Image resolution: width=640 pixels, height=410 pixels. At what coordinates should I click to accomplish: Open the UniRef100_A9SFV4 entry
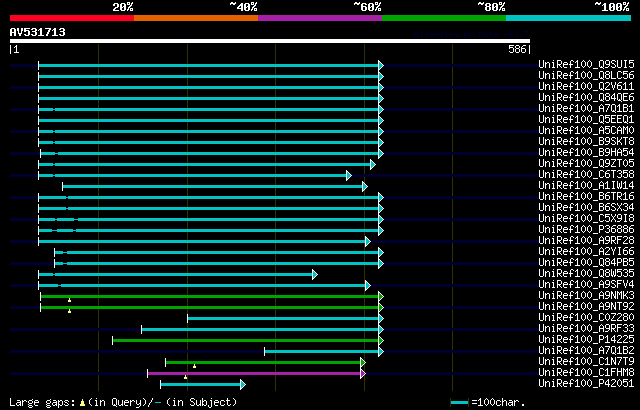point(586,285)
